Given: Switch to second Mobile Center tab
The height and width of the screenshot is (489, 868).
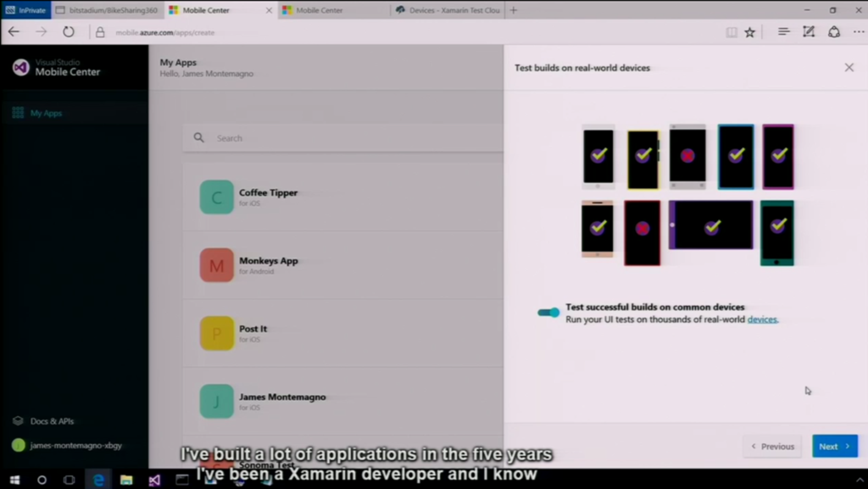Looking at the screenshot, I should click(334, 10).
